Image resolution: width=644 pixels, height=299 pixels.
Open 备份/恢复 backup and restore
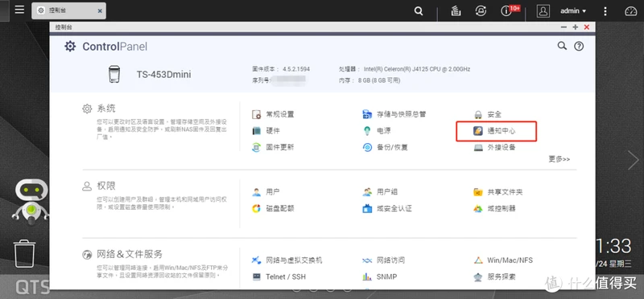[x=385, y=147]
